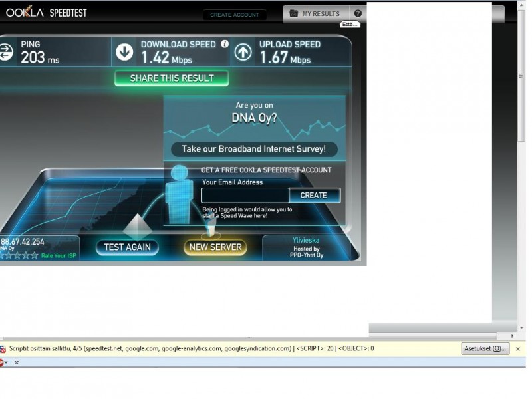
Task: Click the upload speed arrow icon
Action: tap(243, 52)
